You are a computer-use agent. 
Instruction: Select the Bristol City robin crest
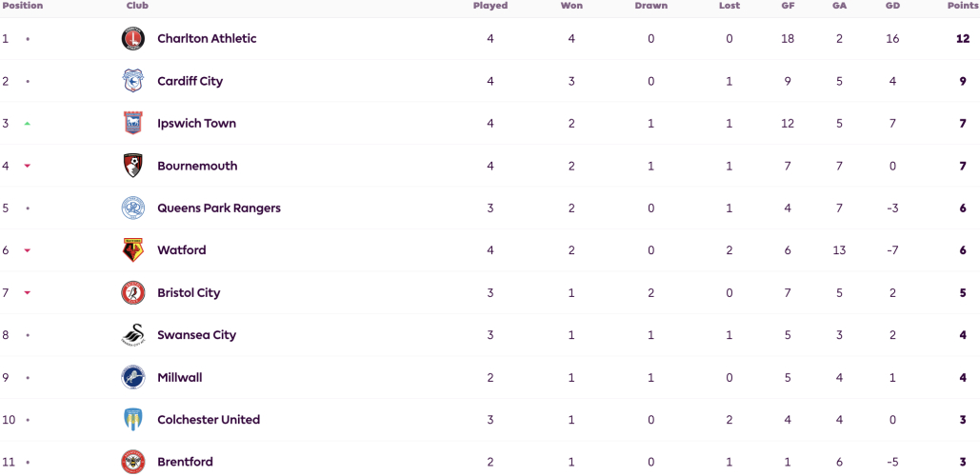click(x=133, y=292)
